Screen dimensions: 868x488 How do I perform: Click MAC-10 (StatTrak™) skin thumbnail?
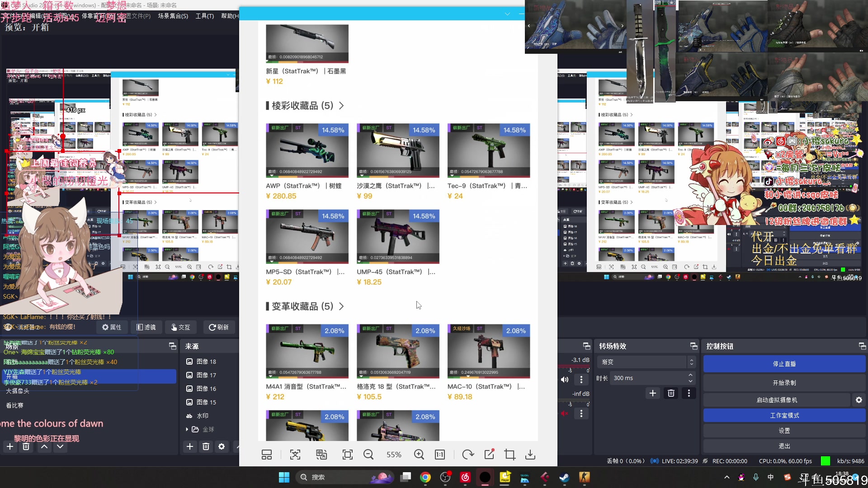[488, 351]
